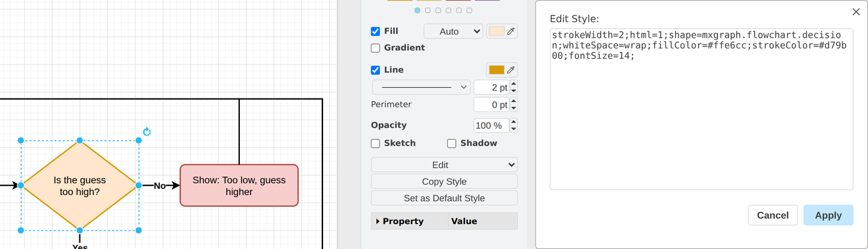The width and height of the screenshot is (868, 249).
Task: Enable the Sketch checkbox
Action: pos(376,144)
